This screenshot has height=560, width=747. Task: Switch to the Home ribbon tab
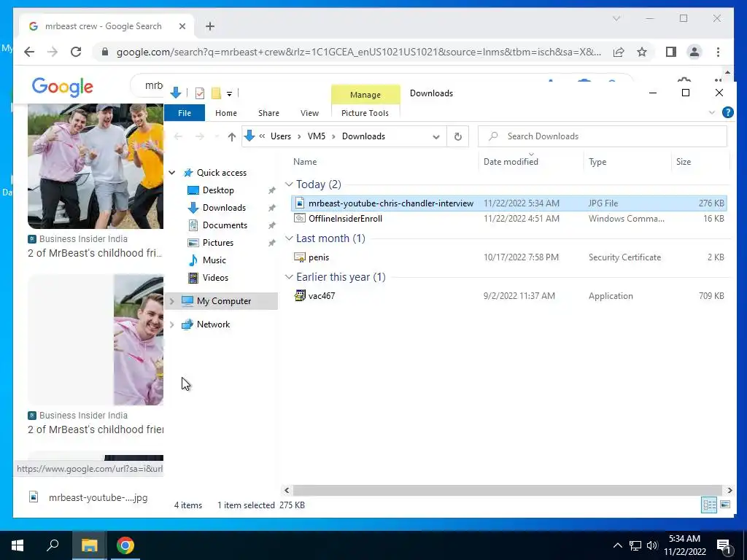(226, 113)
